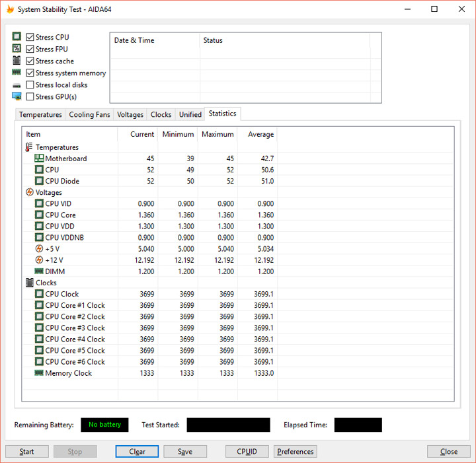Click the Minimum column header

pos(178,134)
